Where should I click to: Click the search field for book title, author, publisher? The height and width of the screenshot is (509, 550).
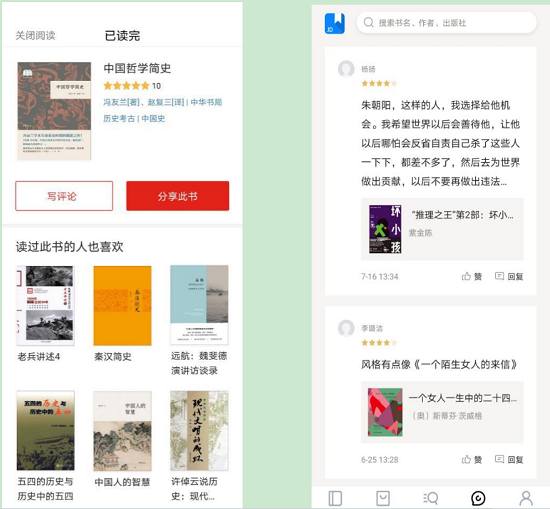[x=447, y=23]
